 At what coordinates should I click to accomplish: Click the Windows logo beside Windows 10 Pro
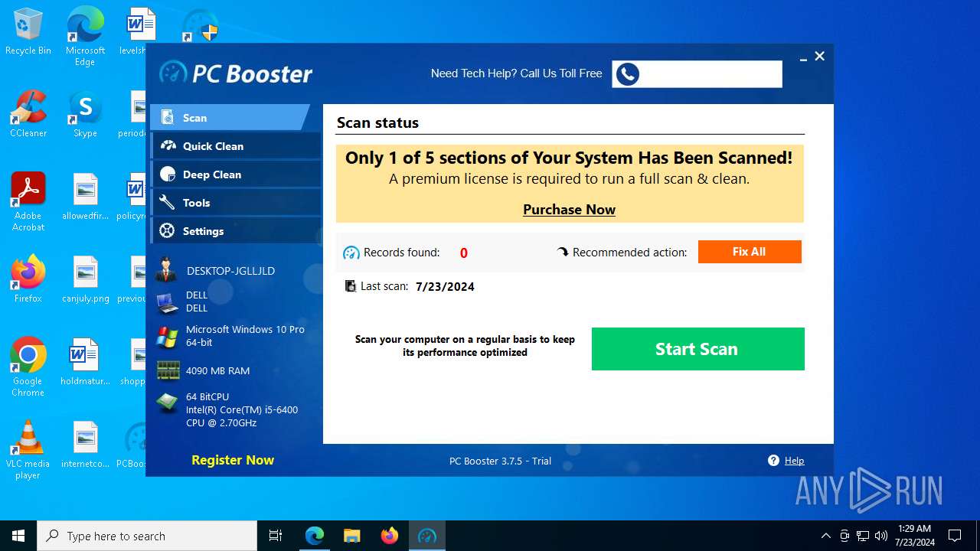pos(168,337)
